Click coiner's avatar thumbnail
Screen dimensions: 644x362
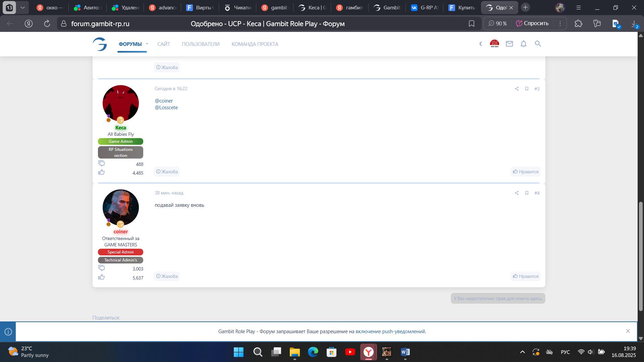tap(120, 207)
